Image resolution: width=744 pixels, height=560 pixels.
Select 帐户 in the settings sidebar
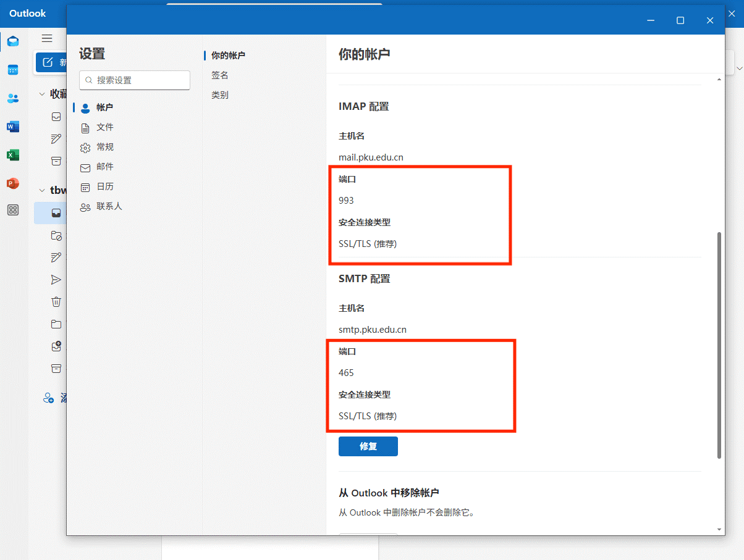coord(104,107)
